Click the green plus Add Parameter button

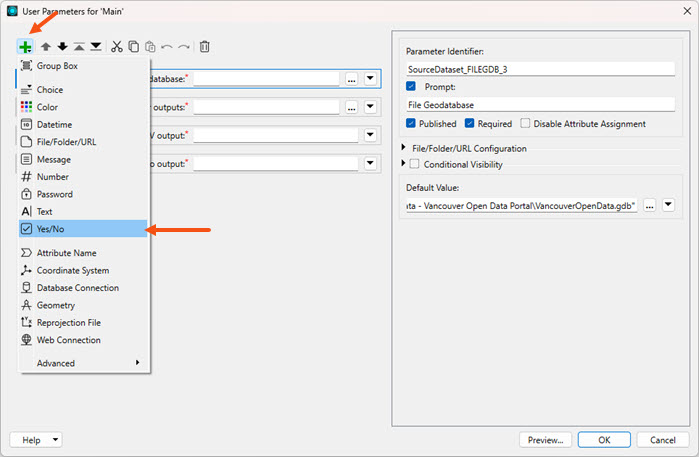pyautogui.click(x=25, y=46)
